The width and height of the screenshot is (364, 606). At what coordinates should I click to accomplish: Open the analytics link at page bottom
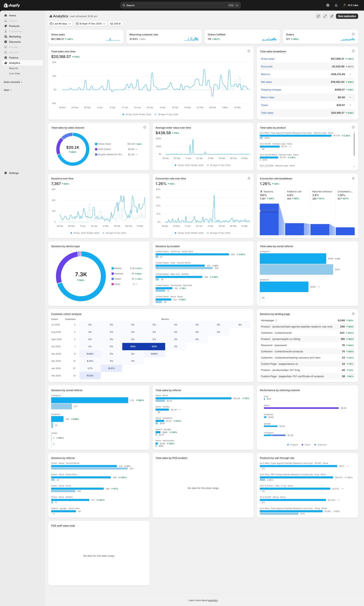coord(213,600)
